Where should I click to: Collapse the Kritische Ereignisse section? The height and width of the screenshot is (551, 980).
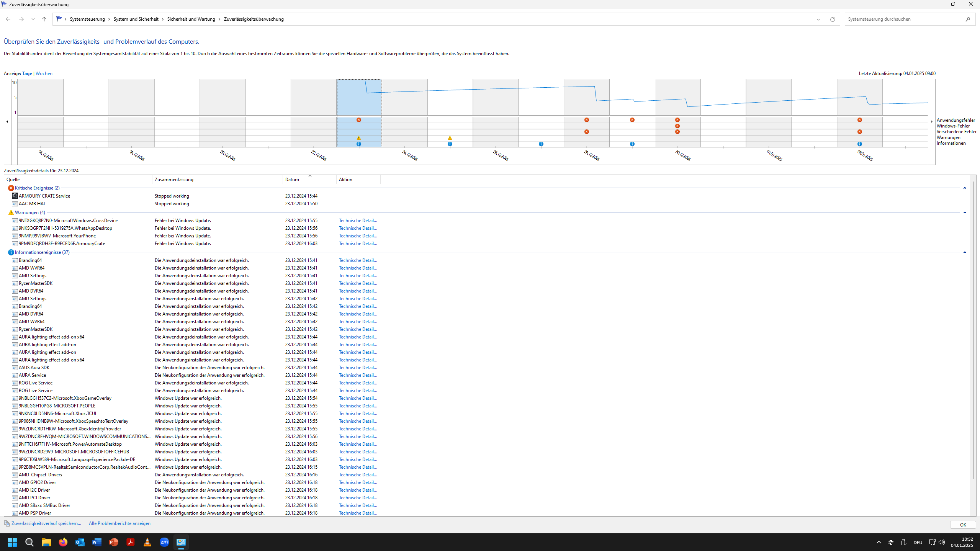click(964, 188)
